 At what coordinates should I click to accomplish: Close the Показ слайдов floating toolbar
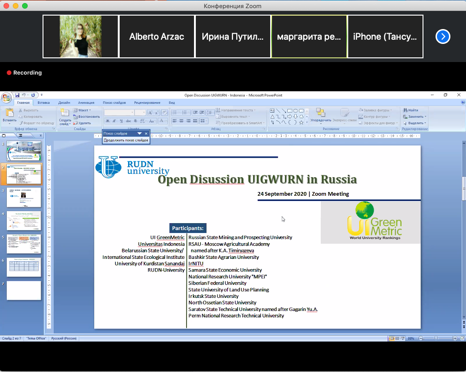click(x=146, y=133)
